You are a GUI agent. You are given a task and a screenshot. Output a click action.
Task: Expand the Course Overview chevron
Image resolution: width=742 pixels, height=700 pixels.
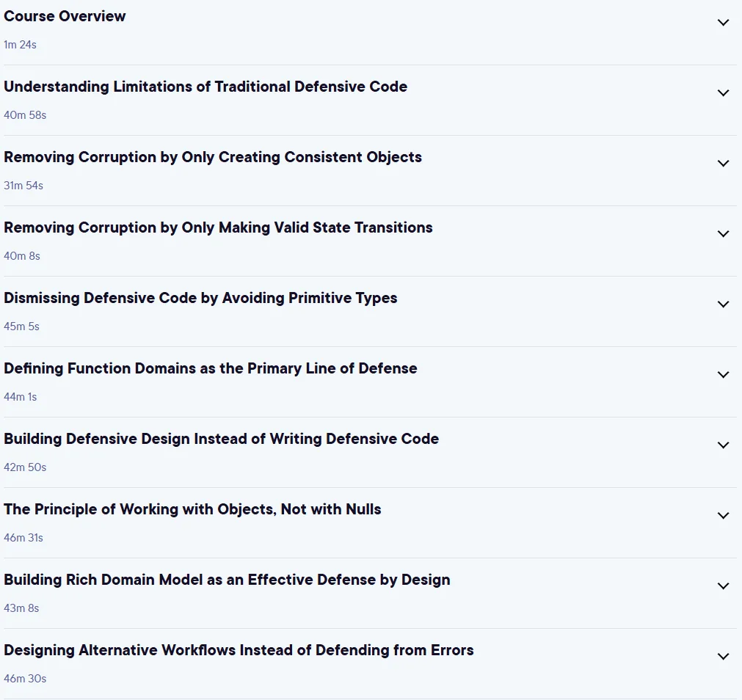723,22
